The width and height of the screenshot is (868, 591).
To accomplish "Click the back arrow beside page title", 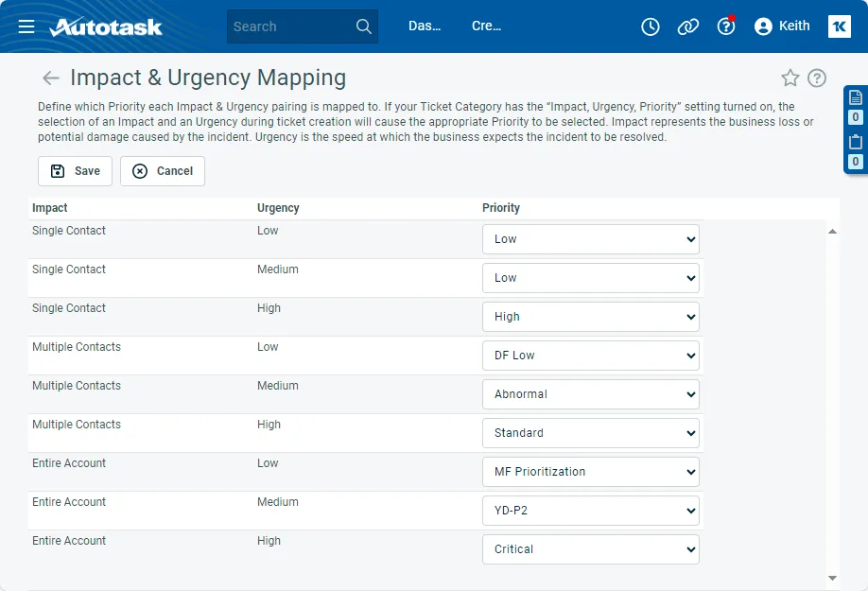I will pos(50,78).
